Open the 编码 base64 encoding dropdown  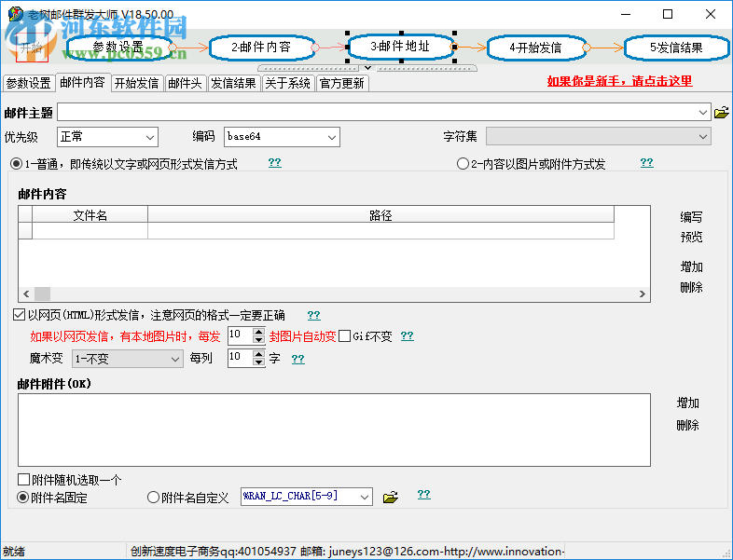[x=282, y=137]
